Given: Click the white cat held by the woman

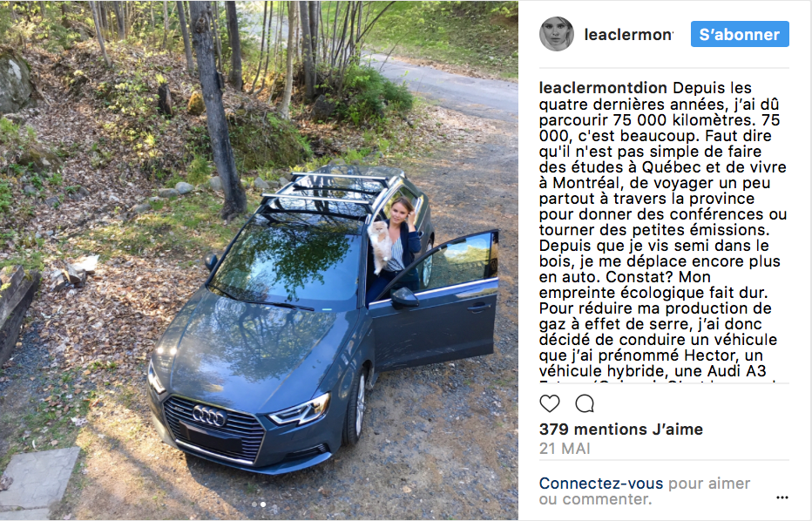Looking at the screenshot, I should tap(381, 245).
